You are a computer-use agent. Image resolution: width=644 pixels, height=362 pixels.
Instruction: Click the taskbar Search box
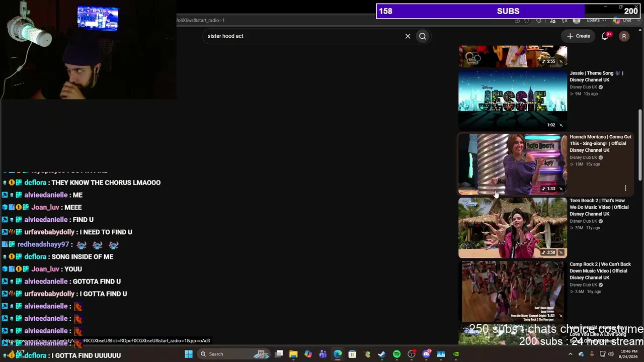(x=234, y=354)
